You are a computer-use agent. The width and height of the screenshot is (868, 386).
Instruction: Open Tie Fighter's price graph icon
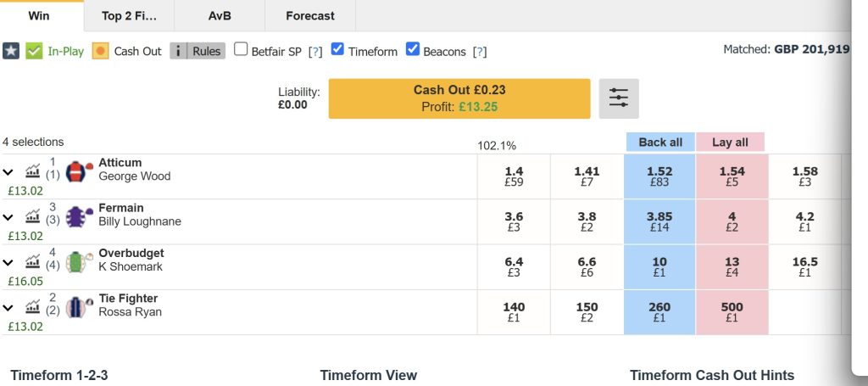coord(33,307)
